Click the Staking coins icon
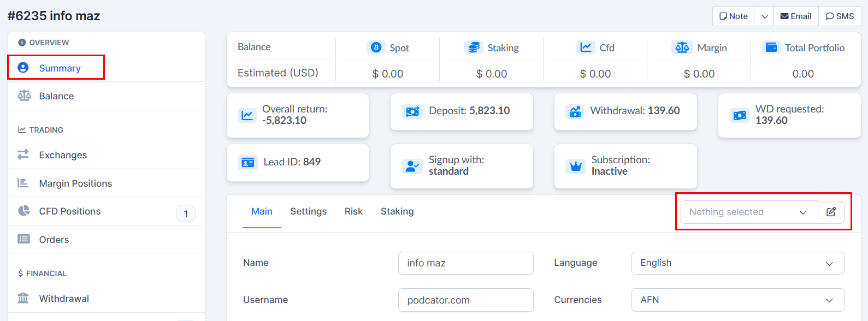 tap(474, 47)
